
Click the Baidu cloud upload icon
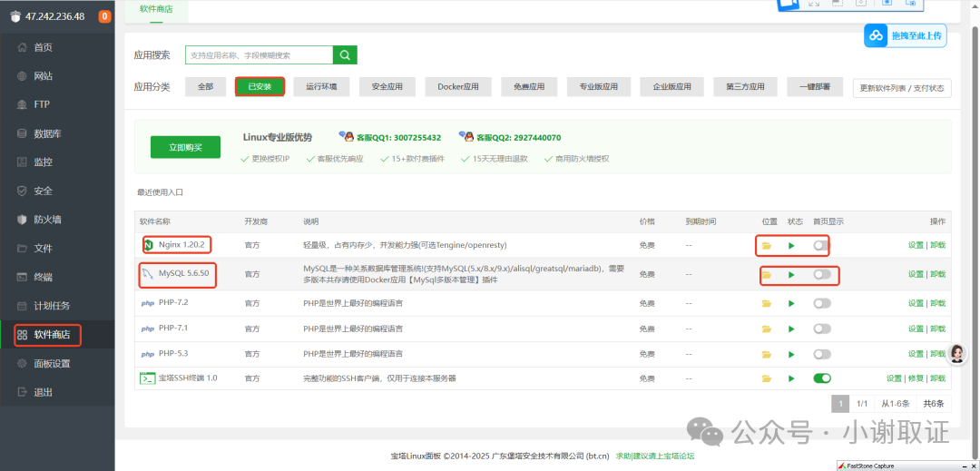(877, 35)
